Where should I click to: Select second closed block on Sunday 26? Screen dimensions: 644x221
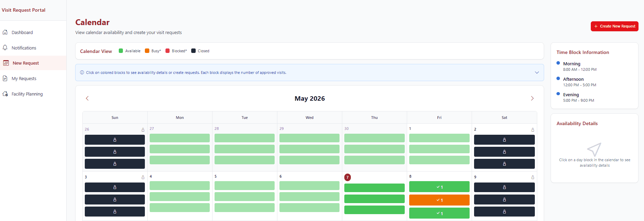115,152
